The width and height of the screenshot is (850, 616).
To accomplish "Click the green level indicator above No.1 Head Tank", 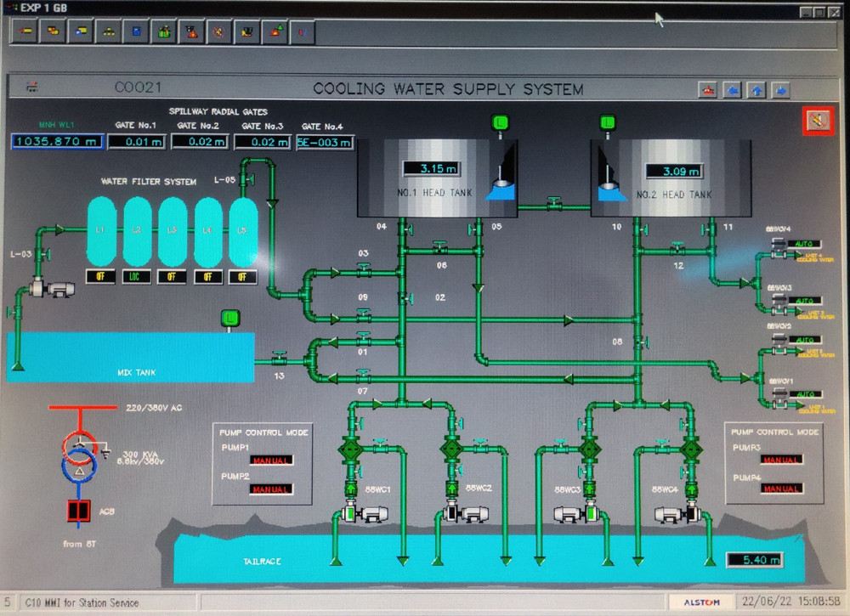I will 500,123.
